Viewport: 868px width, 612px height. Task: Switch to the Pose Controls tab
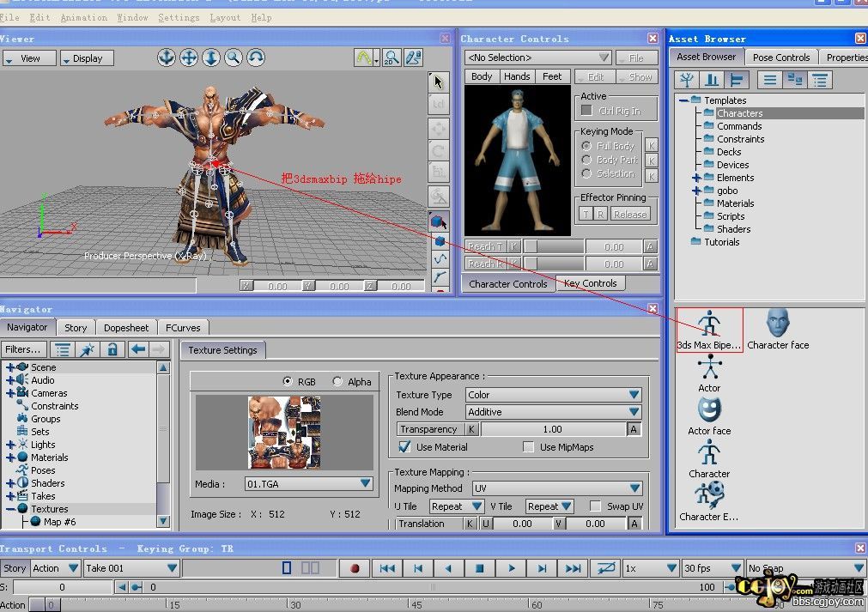(x=781, y=58)
